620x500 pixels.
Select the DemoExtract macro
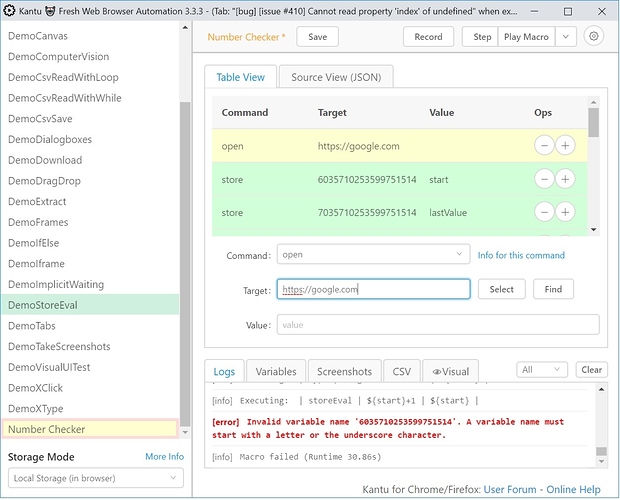[x=91, y=201]
